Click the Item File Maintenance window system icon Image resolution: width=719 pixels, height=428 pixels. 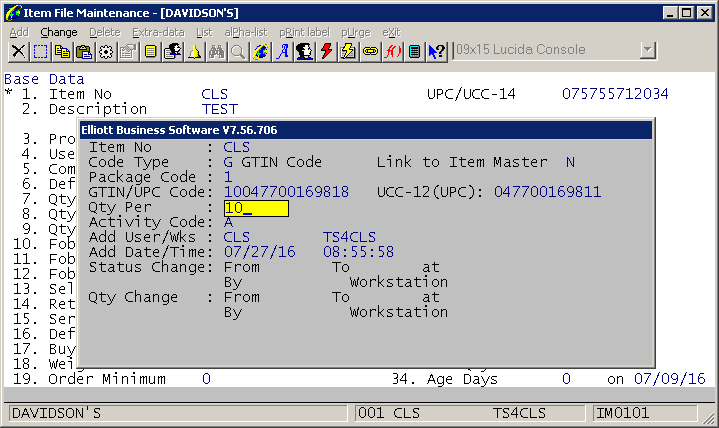click(14, 13)
